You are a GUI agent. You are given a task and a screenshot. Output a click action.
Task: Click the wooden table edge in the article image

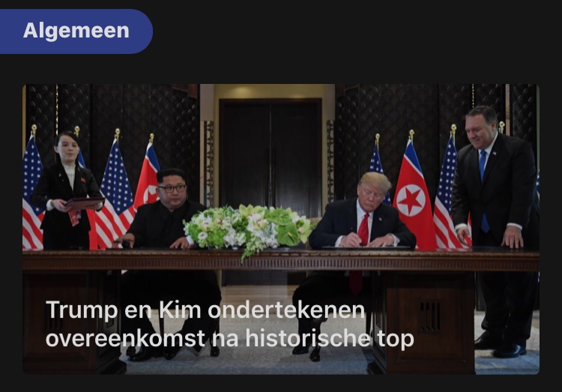(281, 260)
